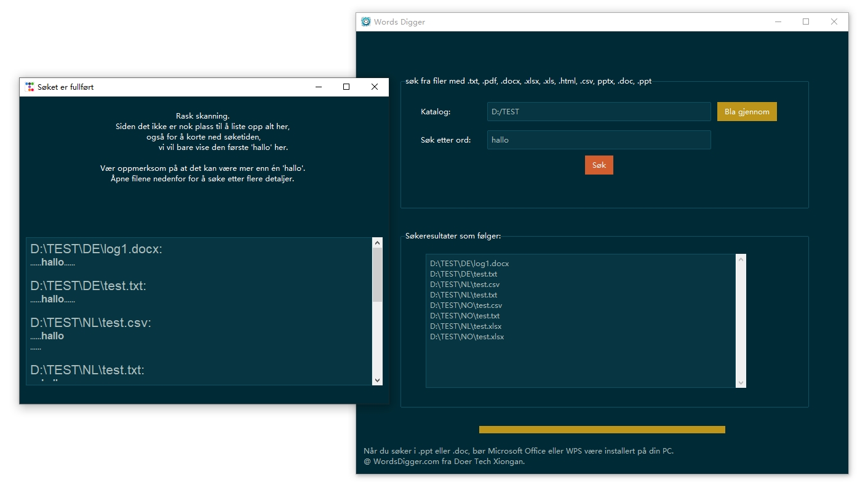This screenshot has height=496, width=868.
Task: Focus the Søk etter ord input field
Action: point(599,140)
